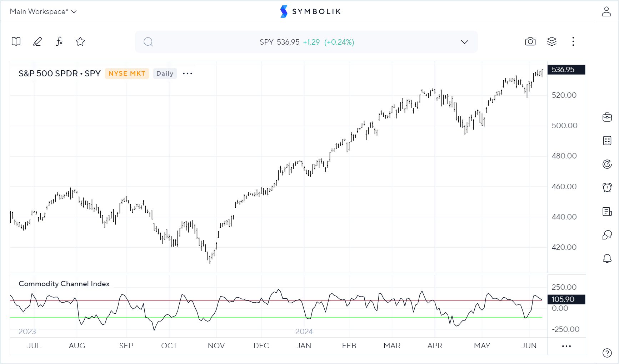This screenshot has width=619, height=364.
Task: Select the pencil drawing tool
Action: tap(38, 42)
